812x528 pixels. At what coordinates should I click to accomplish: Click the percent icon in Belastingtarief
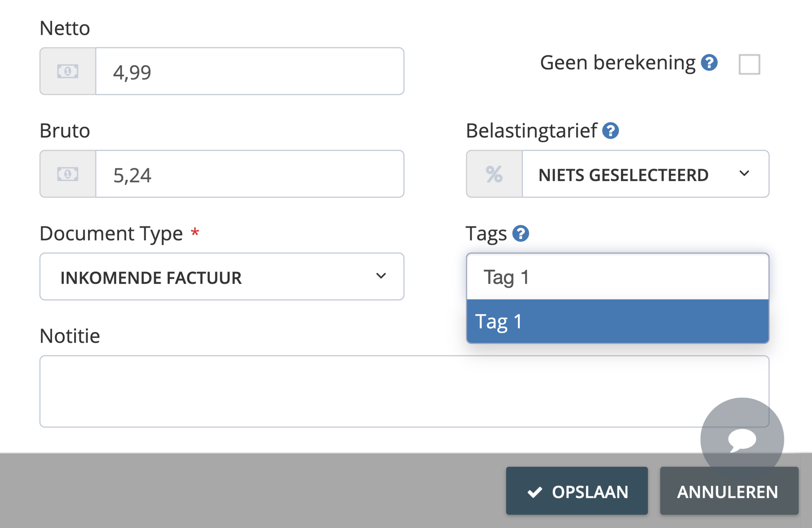pyautogui.click(x=494, y=174)
